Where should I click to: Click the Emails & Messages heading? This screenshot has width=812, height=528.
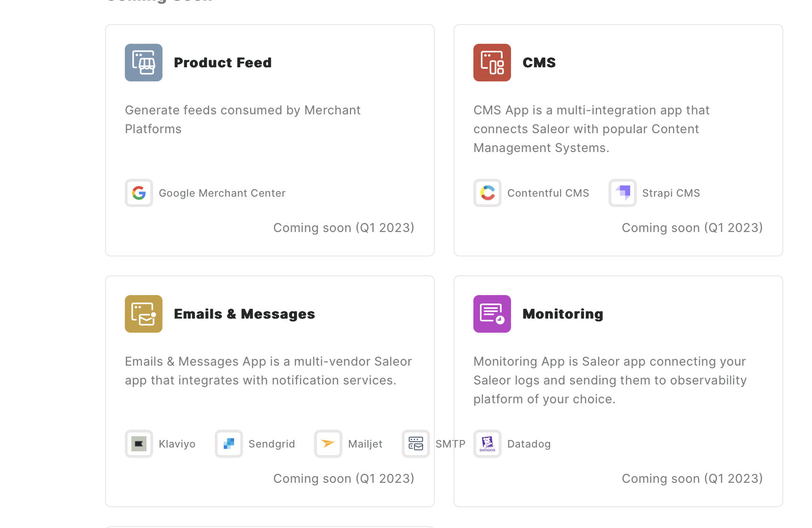(x=244, y=314)
